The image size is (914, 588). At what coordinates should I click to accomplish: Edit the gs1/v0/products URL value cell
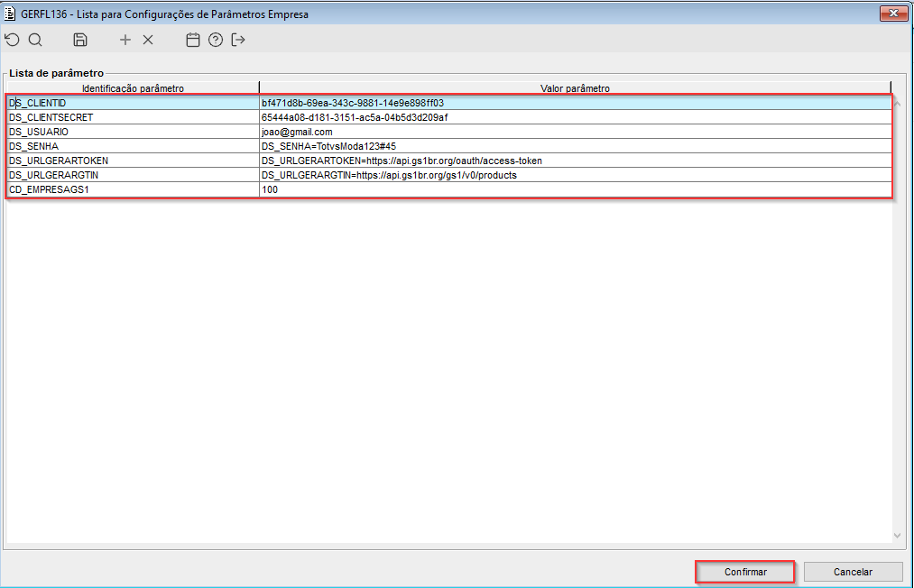pos(576,175)
